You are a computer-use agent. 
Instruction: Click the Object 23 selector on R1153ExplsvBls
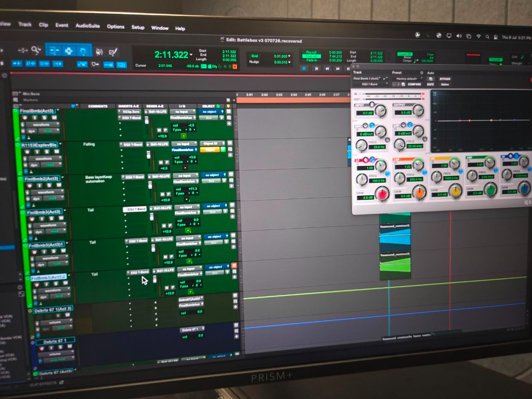click(212, 143)
